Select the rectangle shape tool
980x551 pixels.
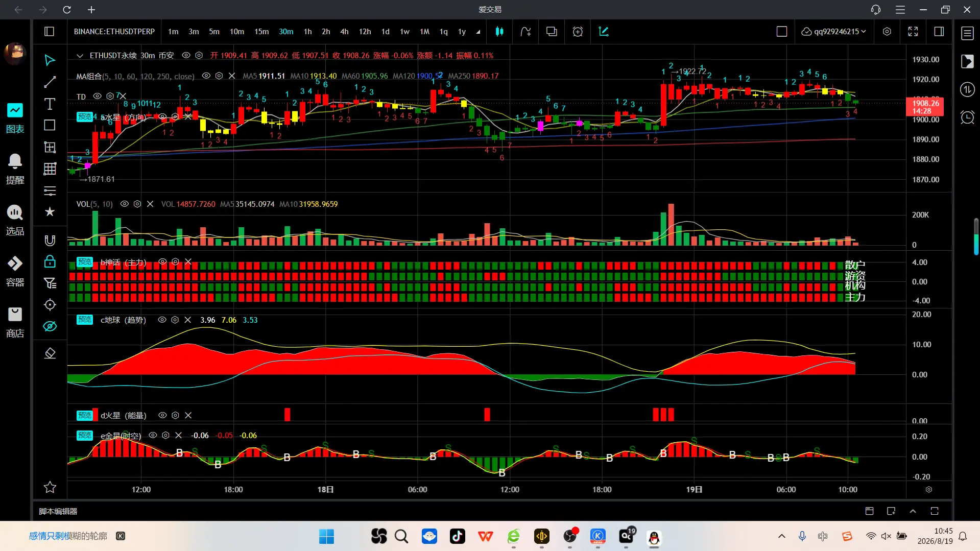pyautogui.click(x=50, y=125)
